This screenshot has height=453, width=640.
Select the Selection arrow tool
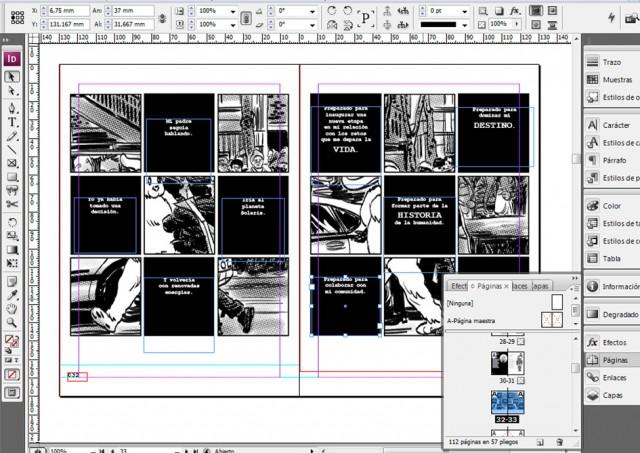click(12, 76)
